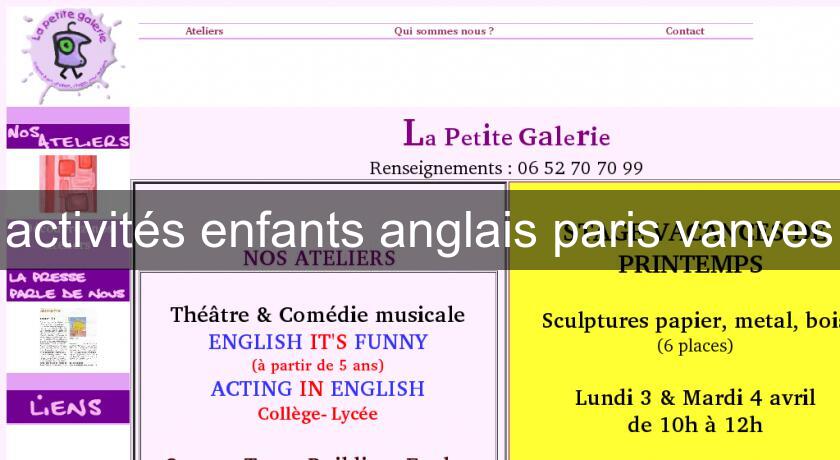
Task: Select the Nos Ateliers sidebar banner
Action: tap(68, 136)
